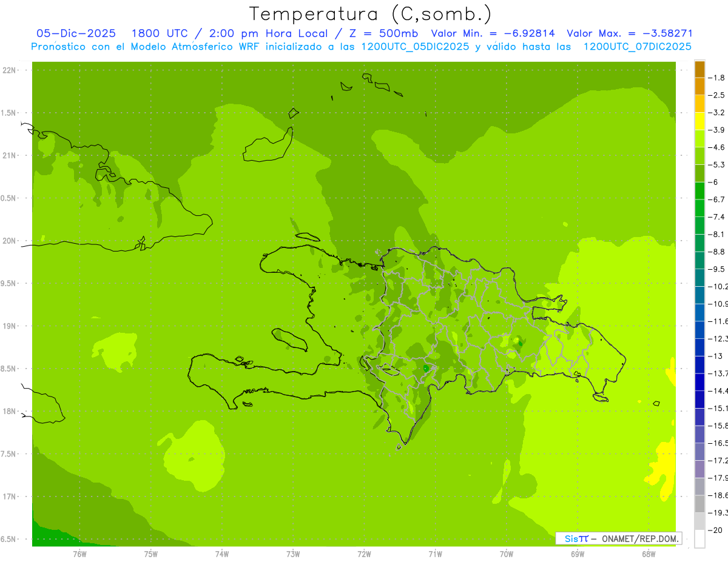
Task: Click the "75W" longitude label
Action: tap(151, 554)
